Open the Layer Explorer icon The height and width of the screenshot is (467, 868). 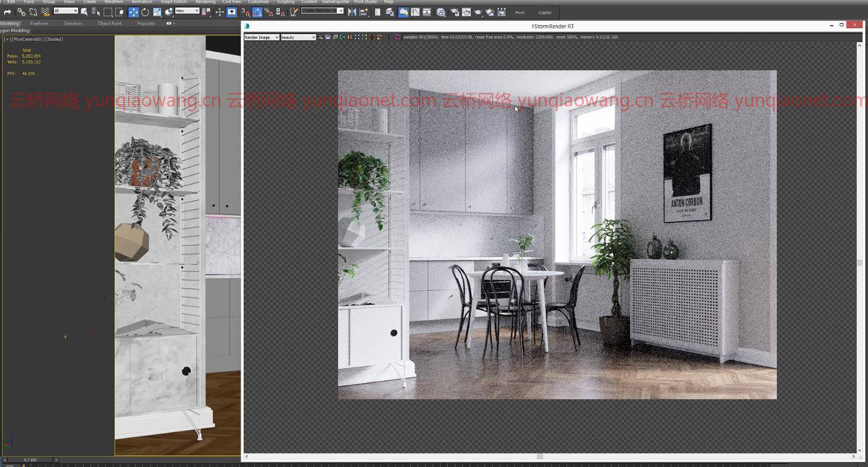click(389, 12)
